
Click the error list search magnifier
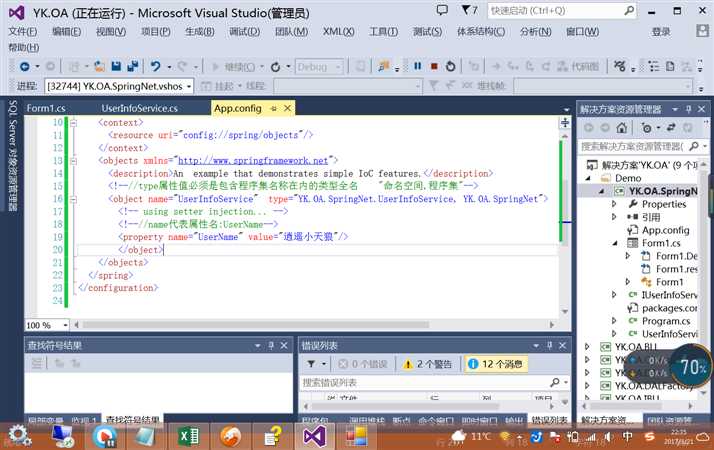555,383
